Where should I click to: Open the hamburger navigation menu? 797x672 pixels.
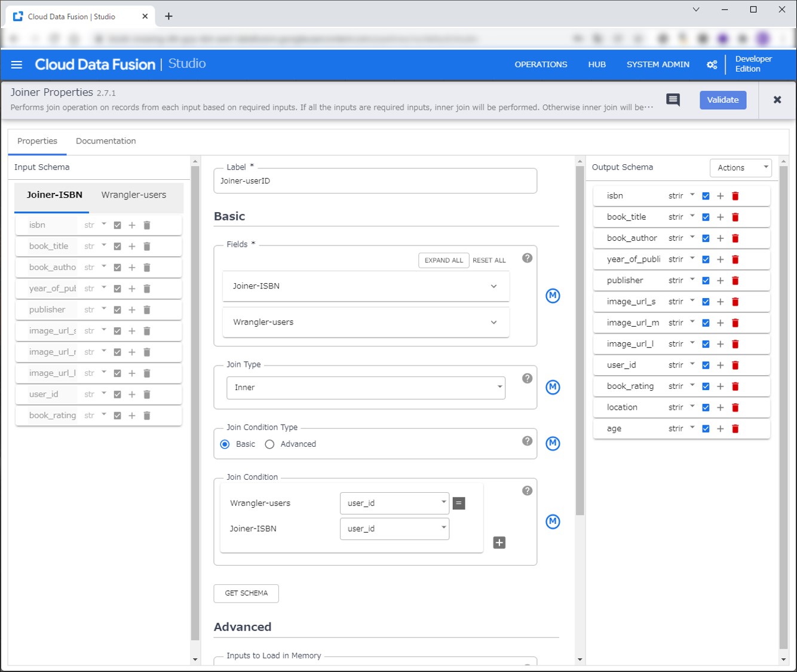tap(17, 65)
